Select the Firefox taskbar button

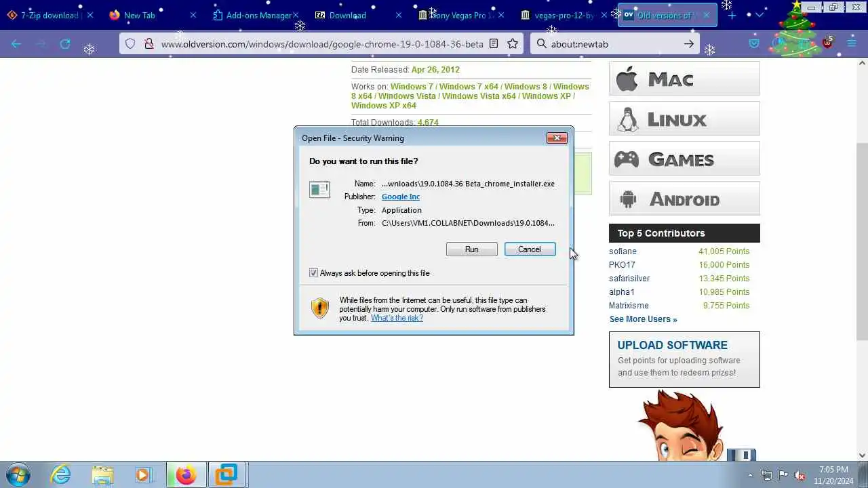tap(186, 474)
